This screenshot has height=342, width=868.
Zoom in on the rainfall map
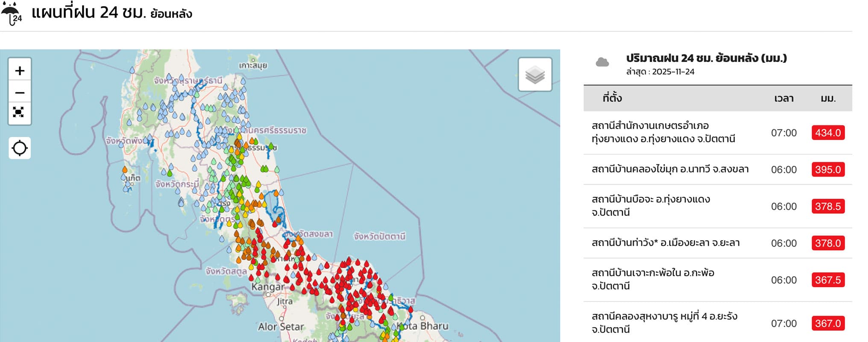(x=20, y=71)
